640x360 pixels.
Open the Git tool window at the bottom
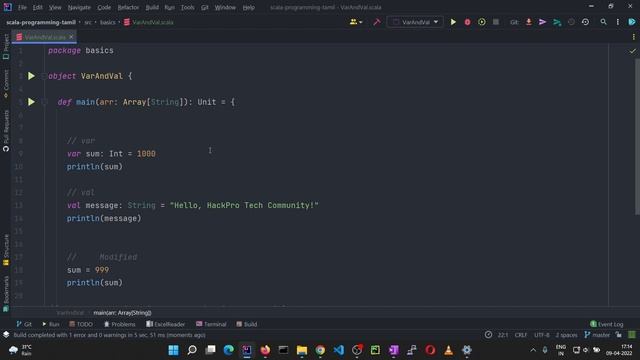pyautogui.click(x=24, y=324)
